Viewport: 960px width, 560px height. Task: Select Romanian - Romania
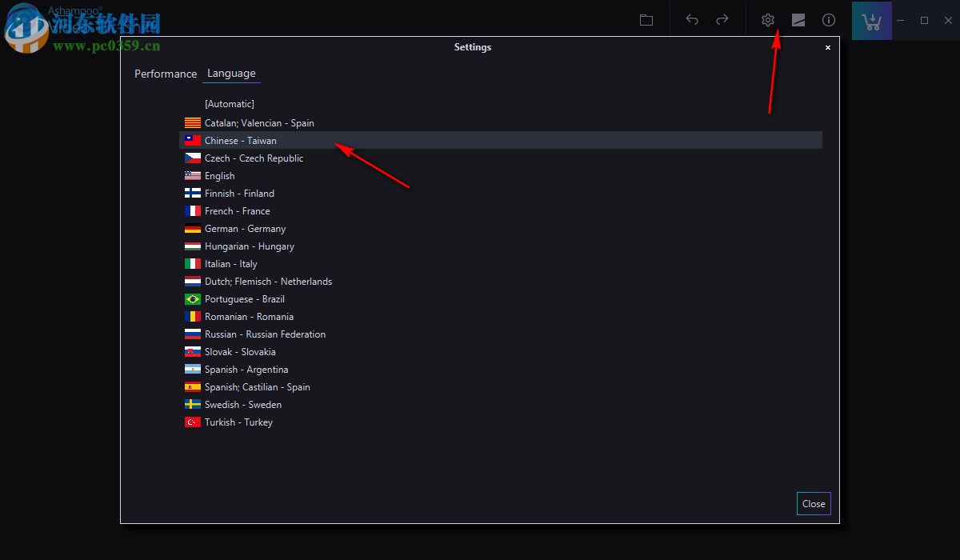pyautogui.click(x=501, y=317)
